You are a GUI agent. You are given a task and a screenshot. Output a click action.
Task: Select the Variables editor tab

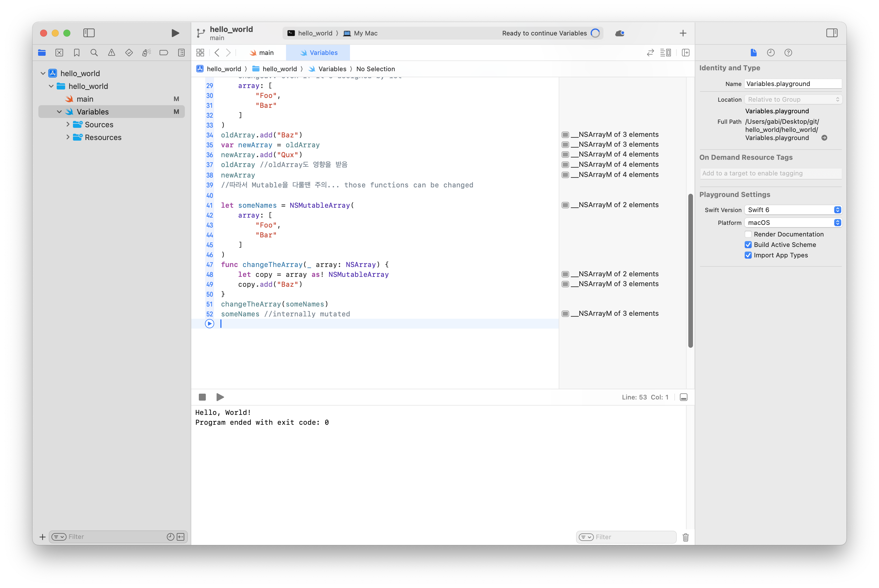[319, 53]
